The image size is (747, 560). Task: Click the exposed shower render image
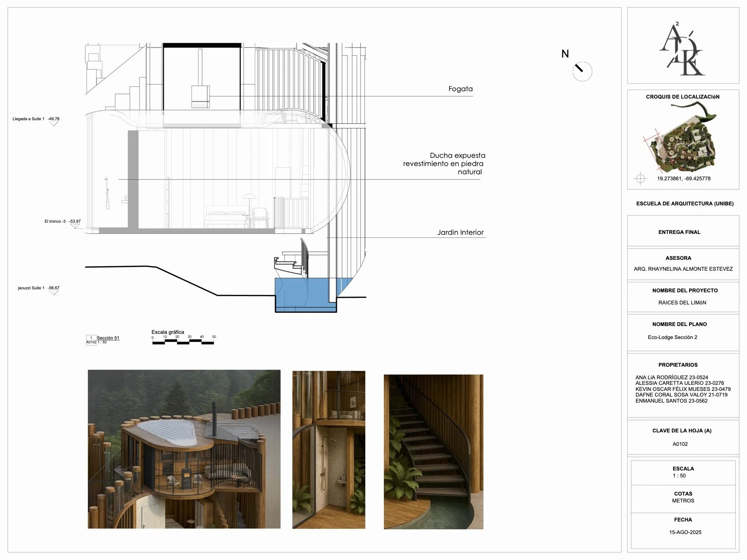(329, 450)
